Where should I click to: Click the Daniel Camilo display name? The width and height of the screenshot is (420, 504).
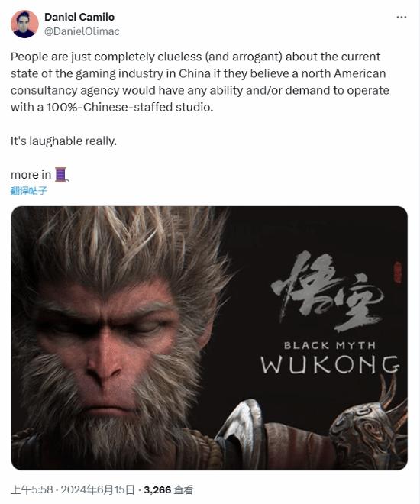click(x=79, y=17)
